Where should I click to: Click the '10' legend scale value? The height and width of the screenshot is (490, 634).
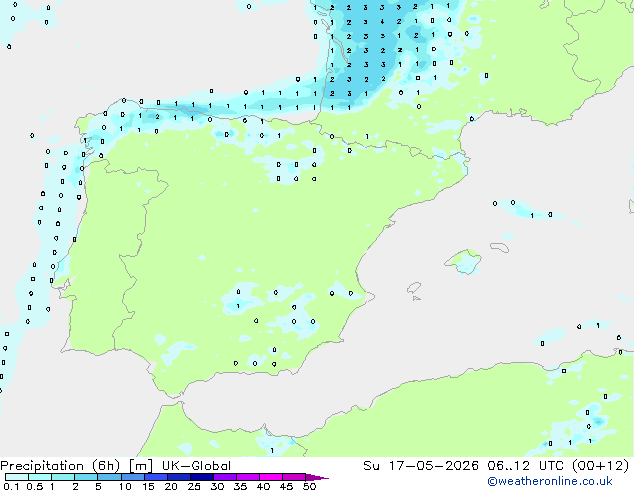point(125,486)
